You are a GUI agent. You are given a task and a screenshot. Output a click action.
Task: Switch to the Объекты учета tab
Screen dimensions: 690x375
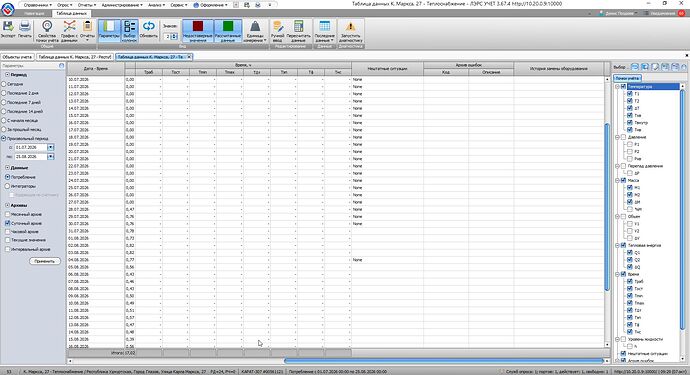[x=17, y=57]
